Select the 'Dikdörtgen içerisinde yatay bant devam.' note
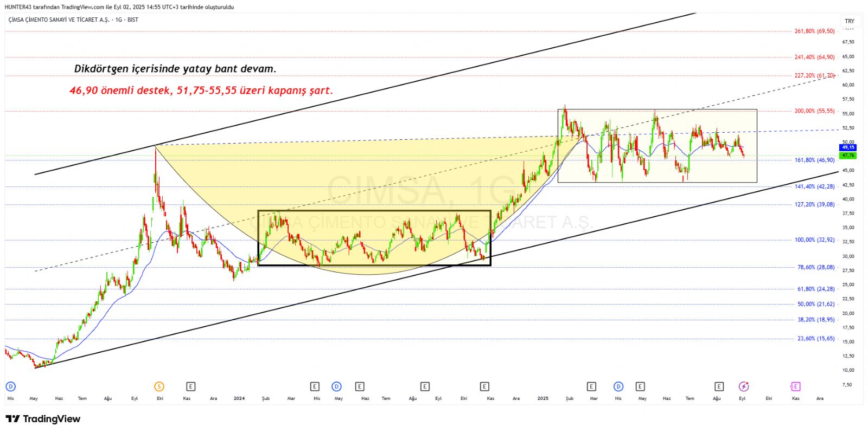The image size is (868, 433). pyautogui.click(x=175, y=69)
